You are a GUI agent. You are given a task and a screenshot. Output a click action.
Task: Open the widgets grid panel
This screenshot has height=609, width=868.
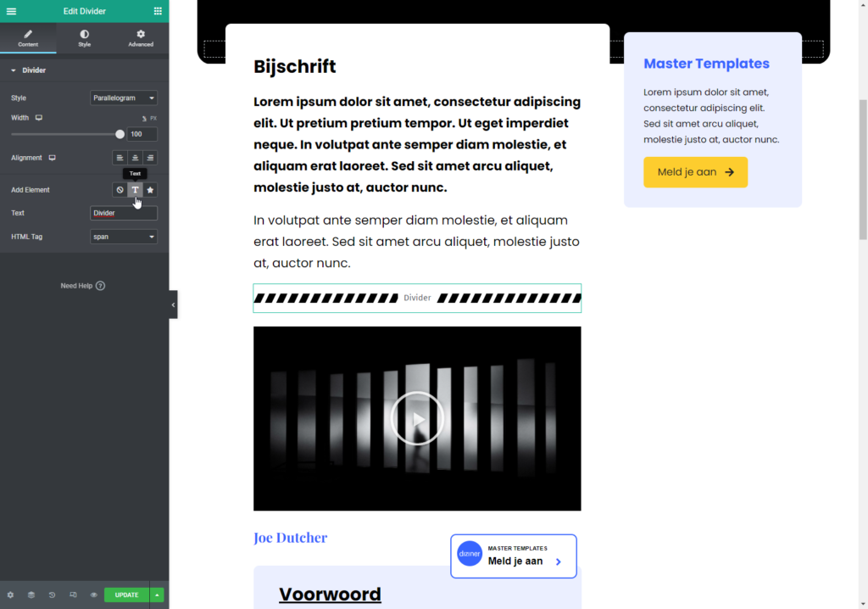pyautogui.click(x=158, y=11)
